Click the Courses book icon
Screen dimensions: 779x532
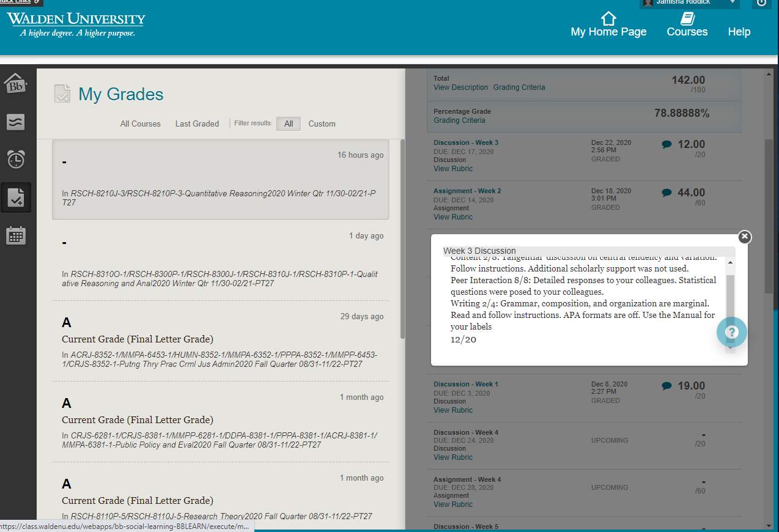687,18
